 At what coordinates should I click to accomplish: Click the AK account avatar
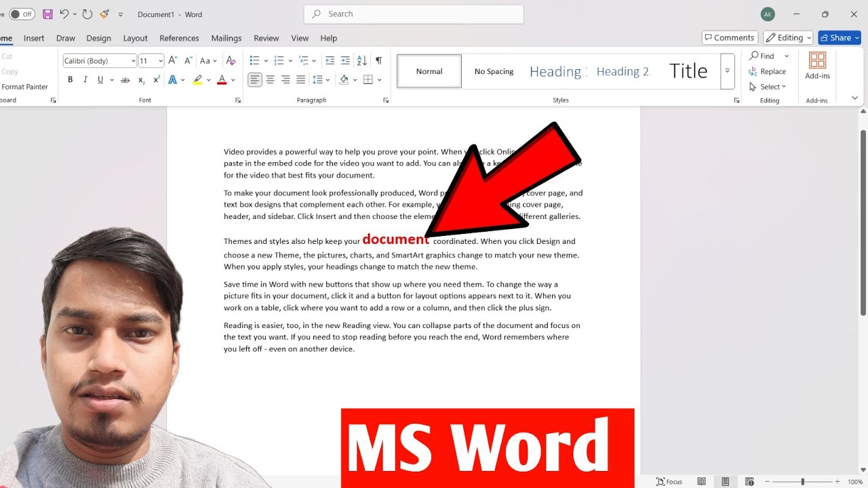tap(768, 14)
